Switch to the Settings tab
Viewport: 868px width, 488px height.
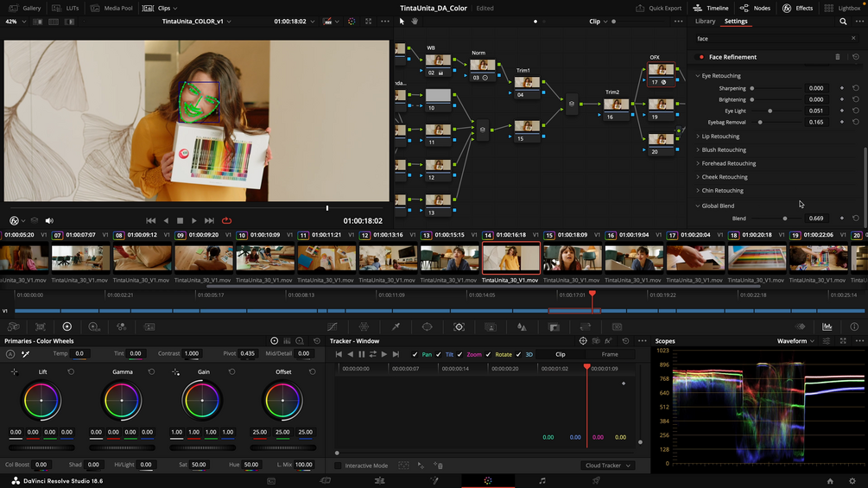coord(736,21)
